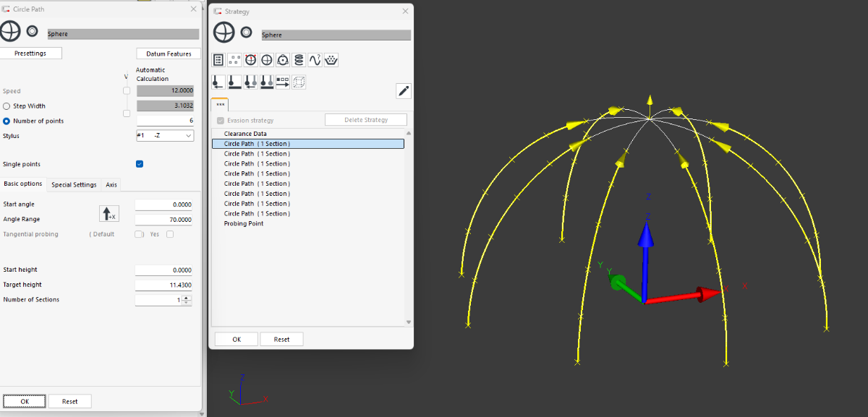The width and height of the screenshot is (868, 417).
Task: Click the points-in-basket icon
Action: click(x=331, y=60)
